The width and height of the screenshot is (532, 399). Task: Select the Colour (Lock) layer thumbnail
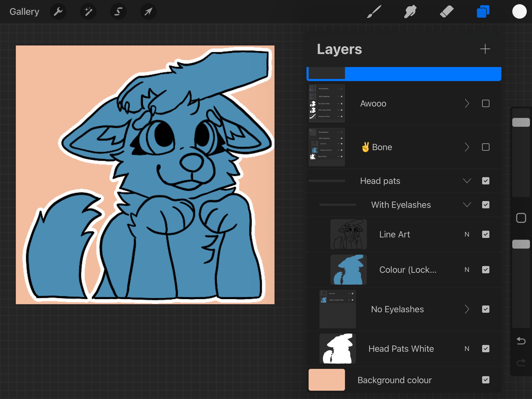point(348,269)
